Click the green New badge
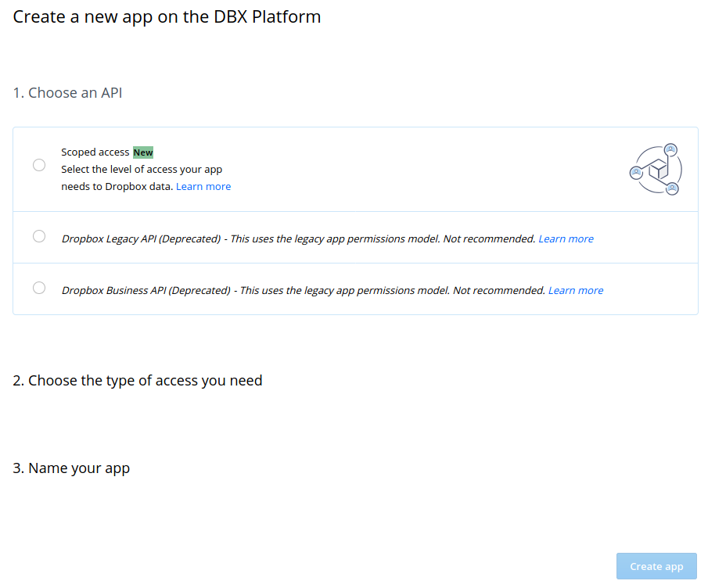708x588 pixels. click(143, 152)
